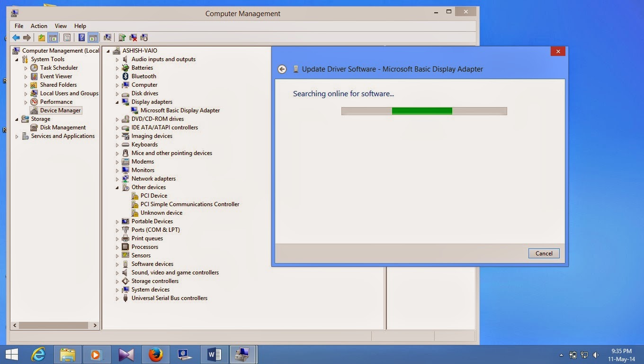Select PCI Simple Communications Controller entry

click(x=190, y=204)
